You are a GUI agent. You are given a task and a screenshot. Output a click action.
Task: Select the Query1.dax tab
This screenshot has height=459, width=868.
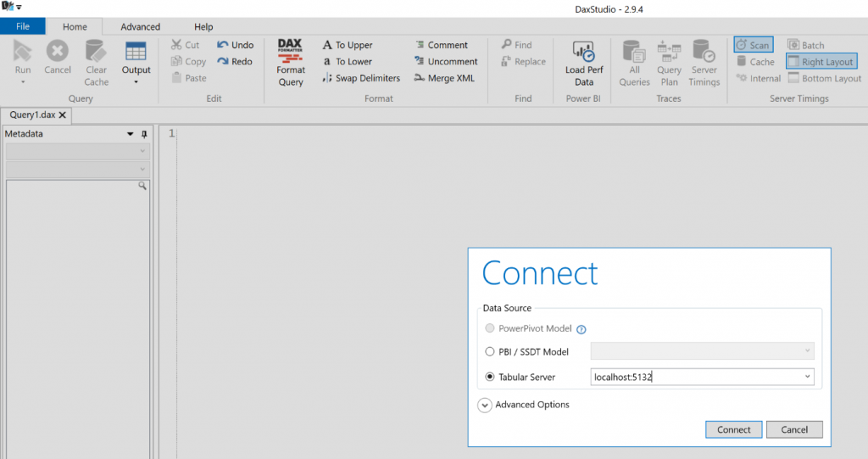[33, 115]
